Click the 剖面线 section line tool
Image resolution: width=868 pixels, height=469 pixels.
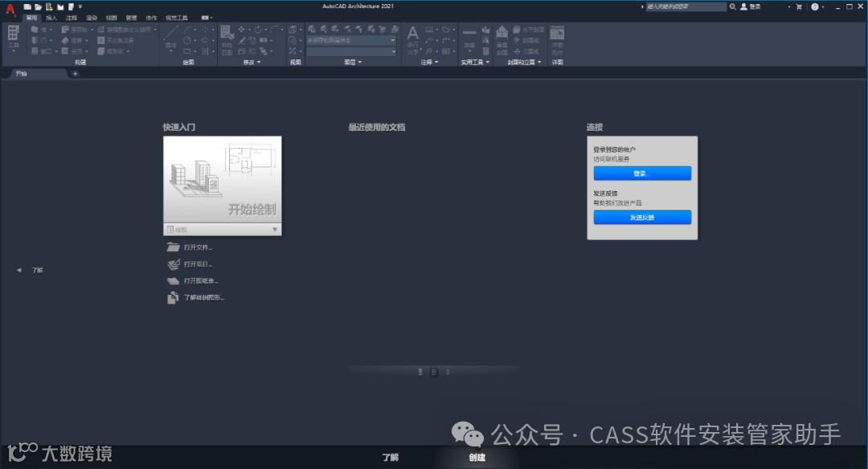point(526,40)
